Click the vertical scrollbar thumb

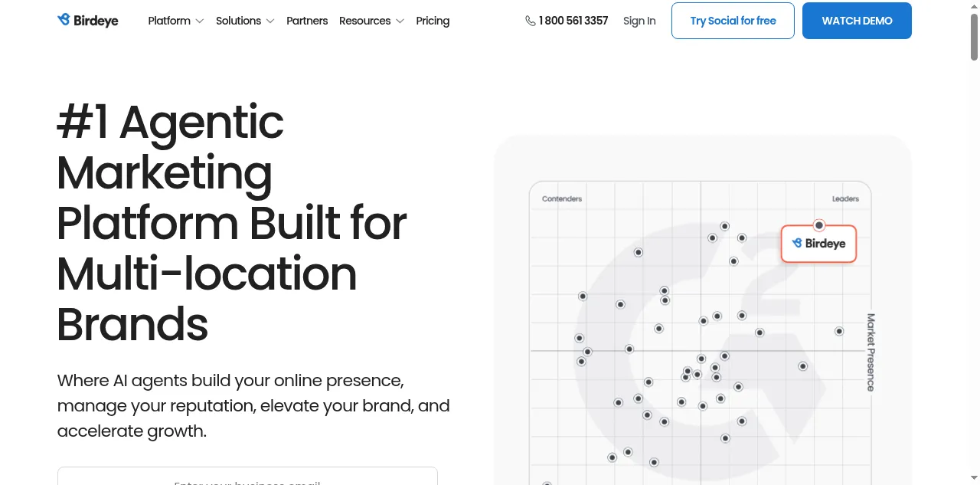[974, 38]
